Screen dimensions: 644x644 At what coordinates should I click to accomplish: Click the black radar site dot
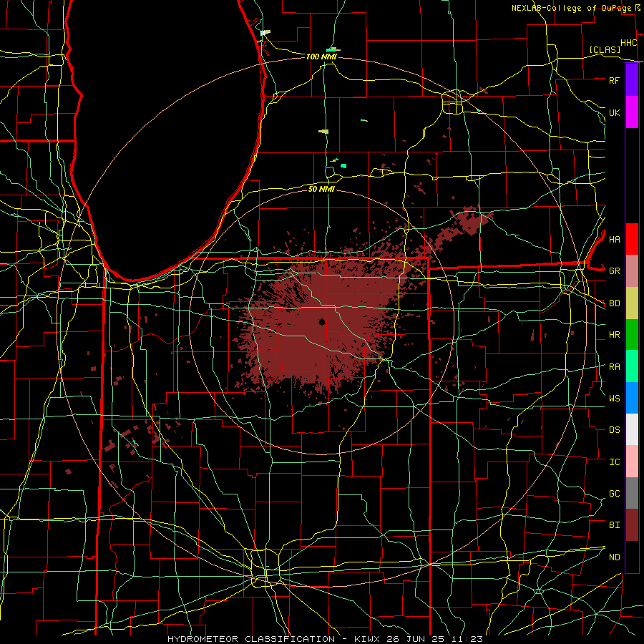[322, 321]
